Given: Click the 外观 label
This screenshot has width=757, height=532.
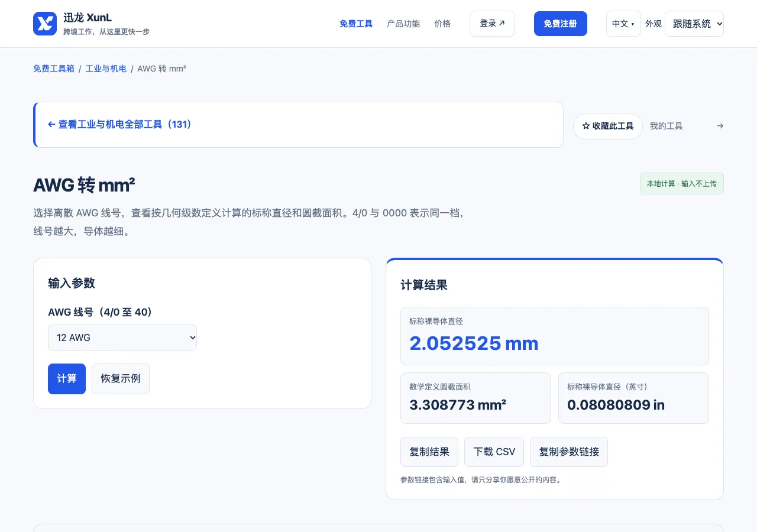Looking at the screenshot, I should point(654,24).
